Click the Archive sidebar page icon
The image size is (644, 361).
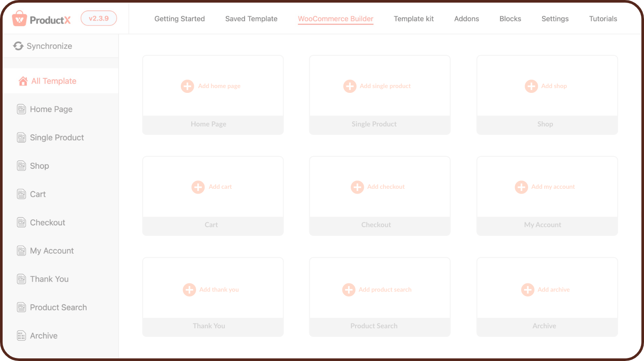[x=21, y=336]
